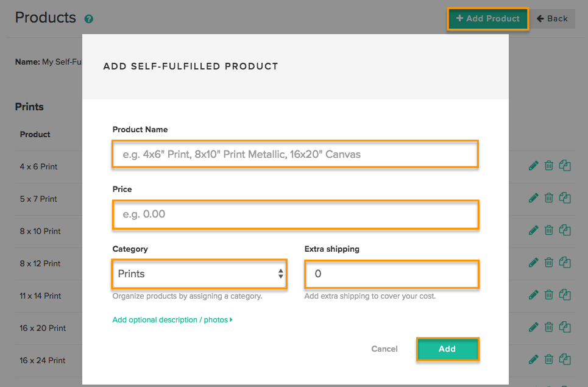This screenshot has height=387, width=588.
Task: Select the 8 x 10 Print row text
Action: coord(40,231)
